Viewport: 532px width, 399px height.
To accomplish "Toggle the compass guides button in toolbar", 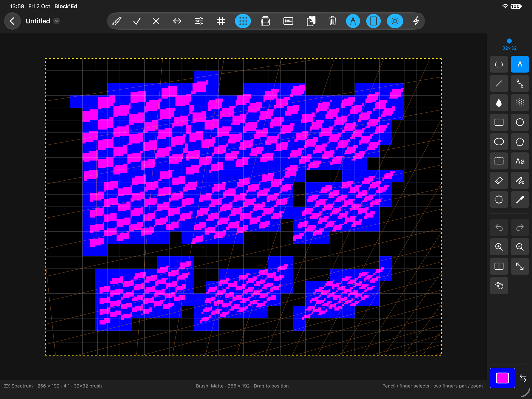I will [353, 21].
